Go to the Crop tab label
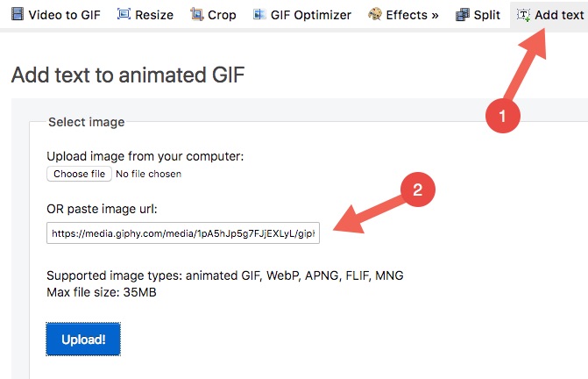The width and height of the screenshot is (588, 379). click(x=222, y=15)
